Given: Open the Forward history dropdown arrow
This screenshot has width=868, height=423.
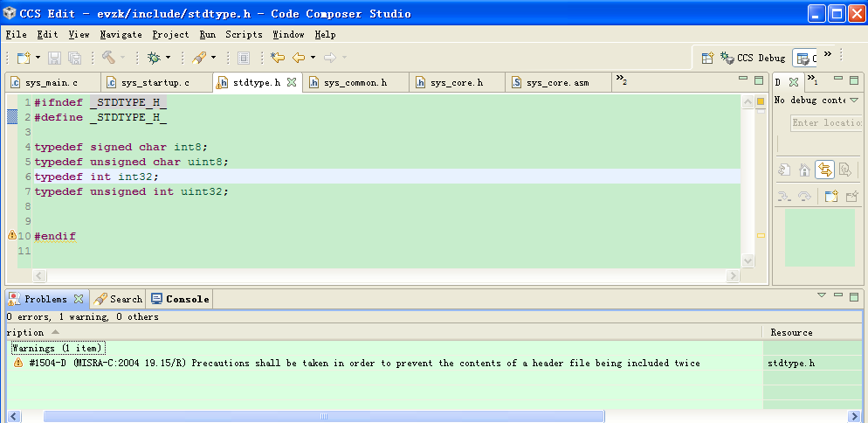Looking at the screenshot, I should coord(344,57).
